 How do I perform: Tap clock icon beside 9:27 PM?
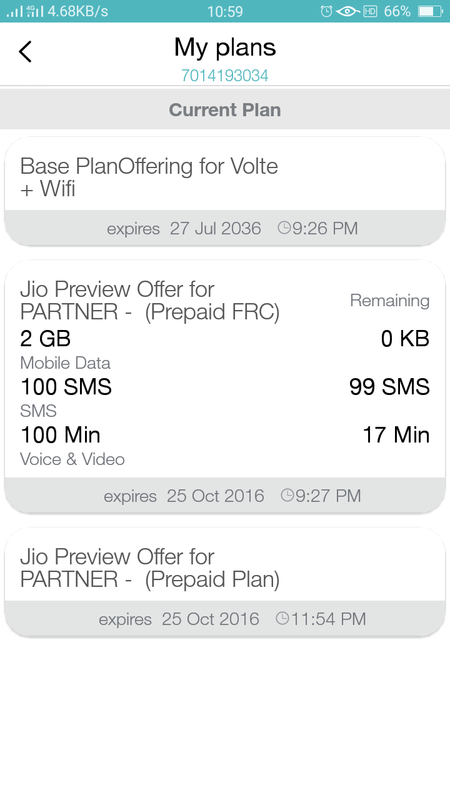(287, 495)
